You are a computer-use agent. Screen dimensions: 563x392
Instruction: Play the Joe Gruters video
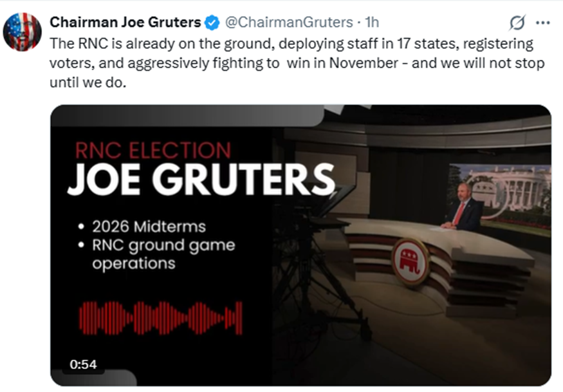coord(300,245)
